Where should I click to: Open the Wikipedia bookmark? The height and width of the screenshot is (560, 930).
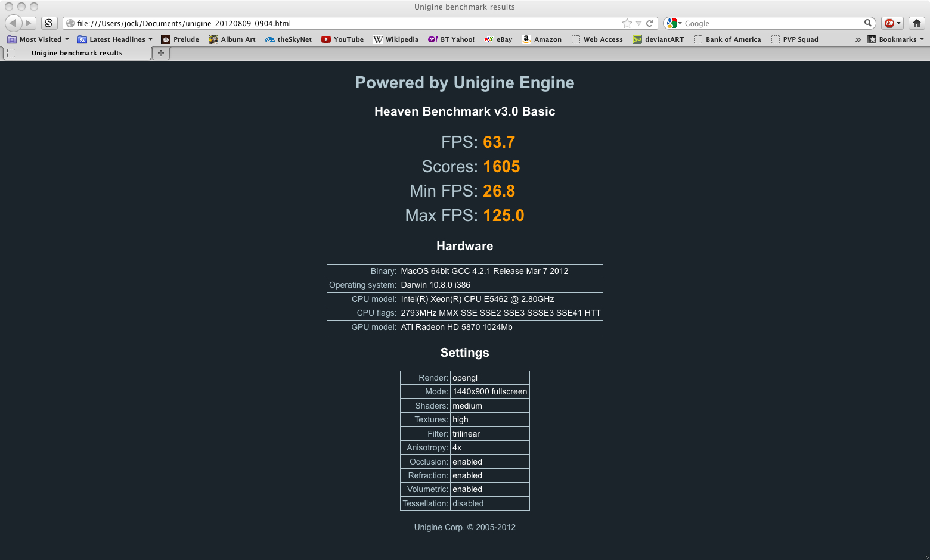coord(396,39)
